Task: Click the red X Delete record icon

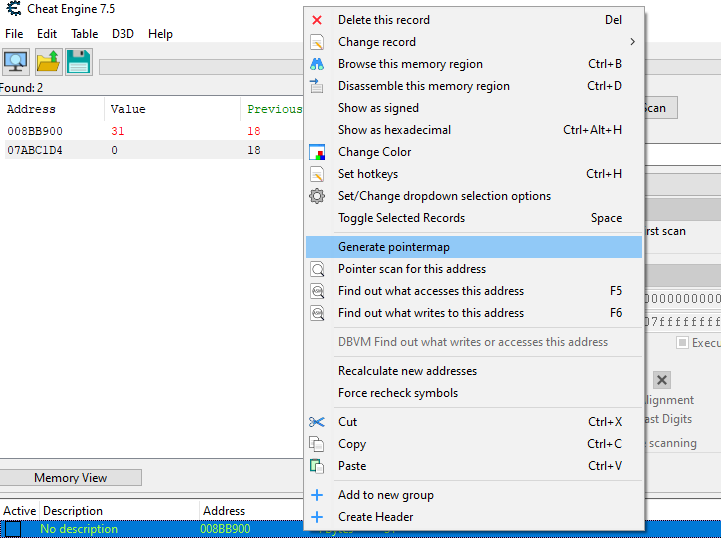Action: (317, 20)
